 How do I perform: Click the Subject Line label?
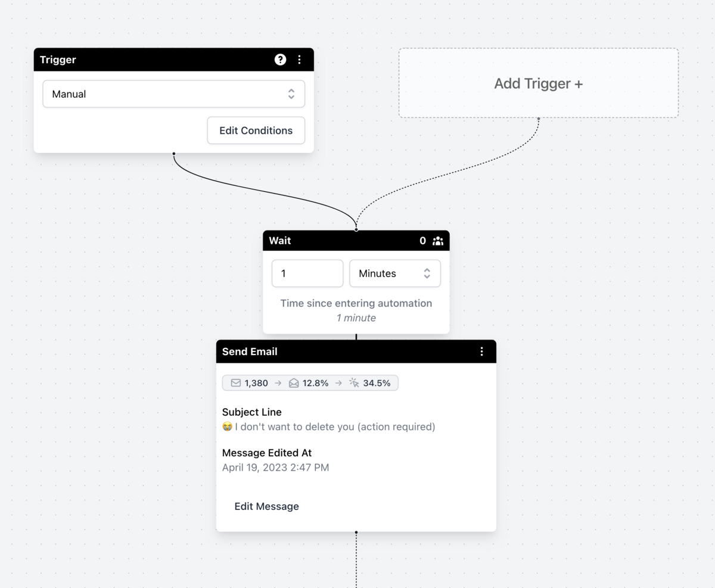(x=252, y=412)
